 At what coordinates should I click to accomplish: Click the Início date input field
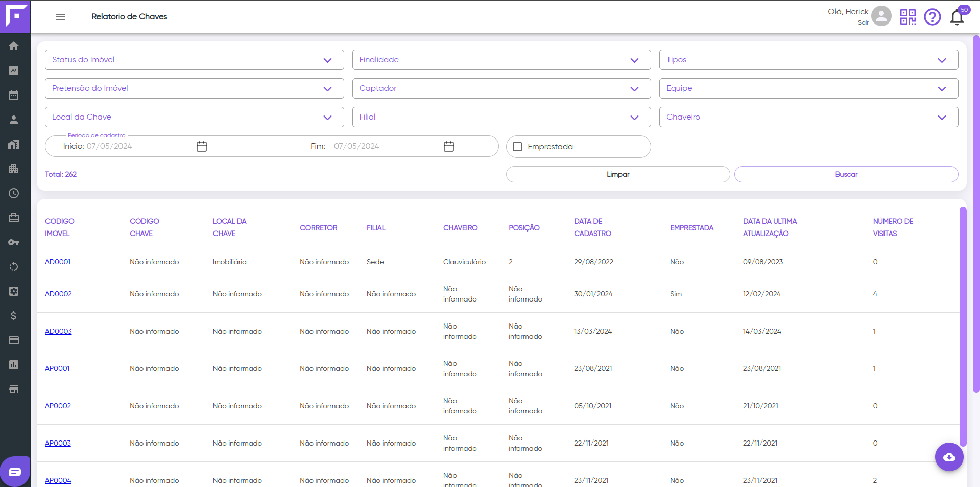pyautogui.click(x=138, y=146)
